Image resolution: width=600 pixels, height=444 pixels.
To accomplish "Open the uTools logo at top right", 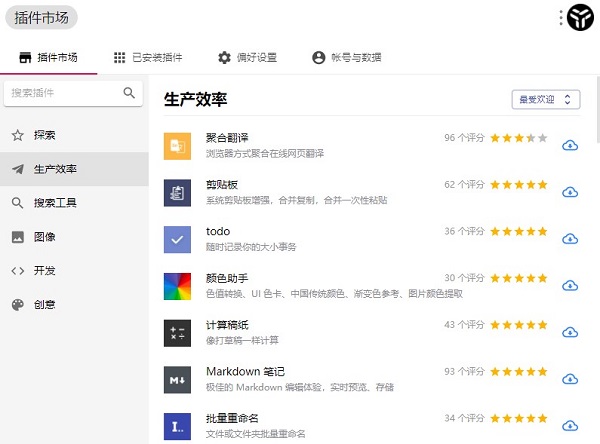I will point(581,17).
